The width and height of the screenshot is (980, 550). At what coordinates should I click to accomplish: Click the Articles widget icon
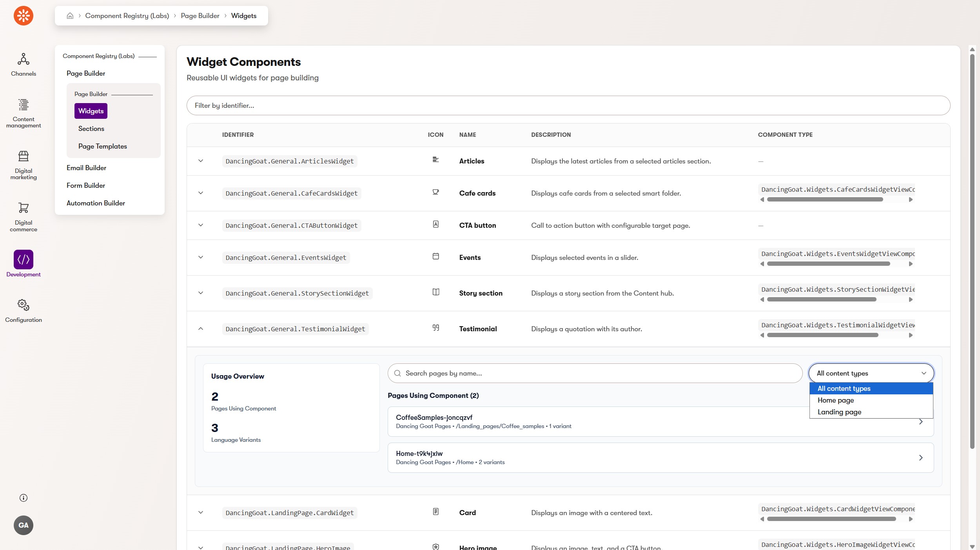[436, 160]
